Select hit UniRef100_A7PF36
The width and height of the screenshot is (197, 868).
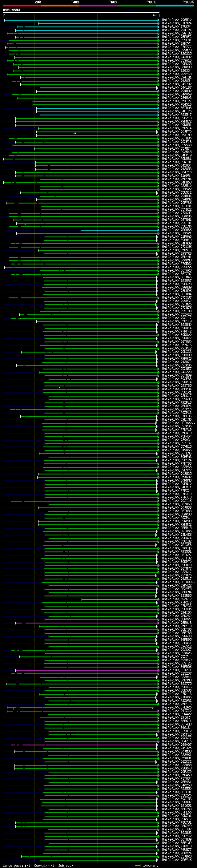tap(176, 417)
